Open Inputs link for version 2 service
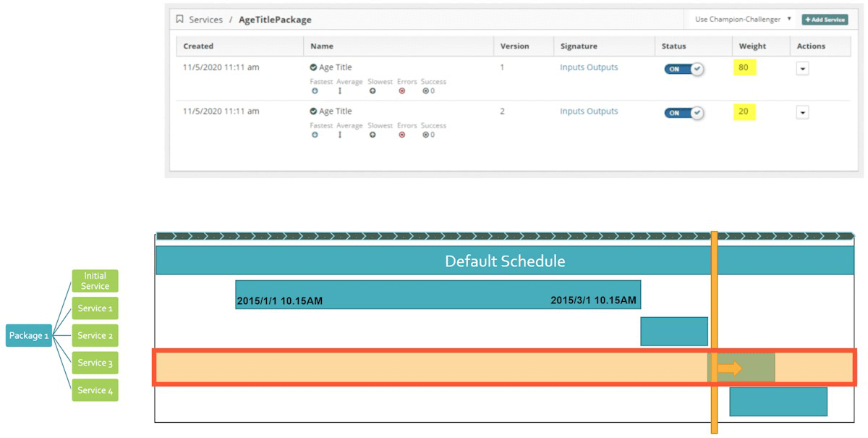This screenshot has width=868, height=438. coord(572,111)
